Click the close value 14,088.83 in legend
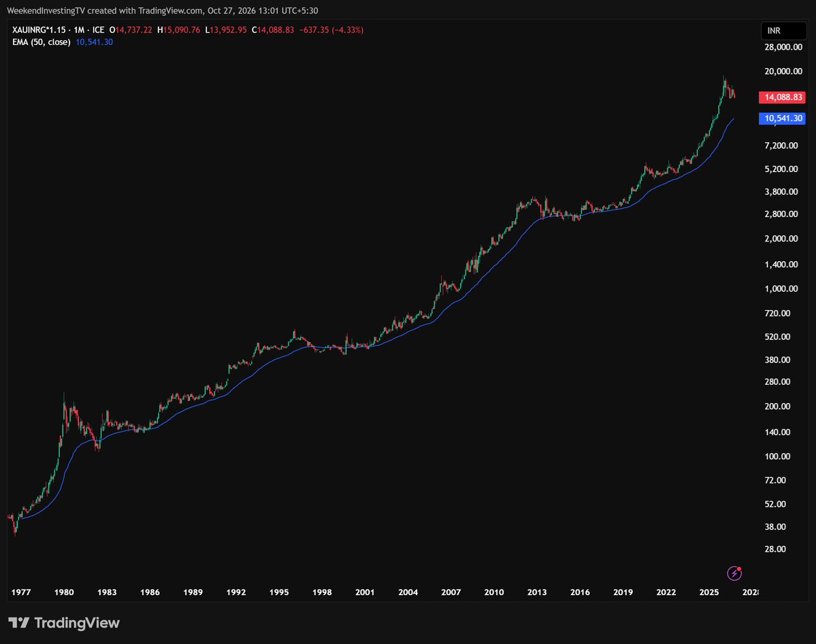Screen dimensions: 816x644 [276, 30]
